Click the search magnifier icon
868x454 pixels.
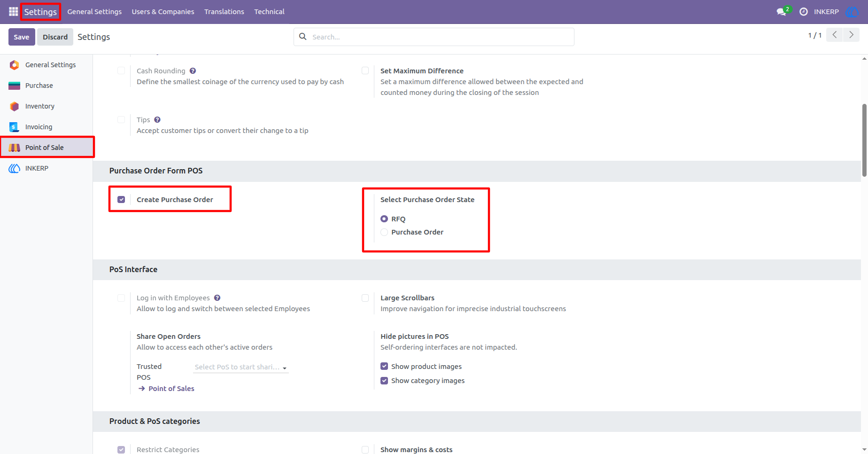(303, 37)
